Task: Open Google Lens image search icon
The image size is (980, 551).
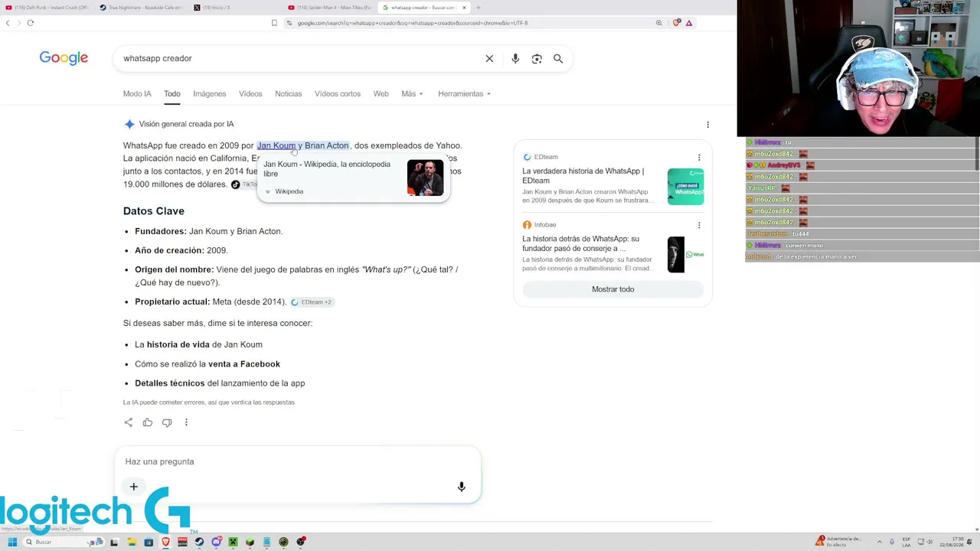Action: (537, 58)
